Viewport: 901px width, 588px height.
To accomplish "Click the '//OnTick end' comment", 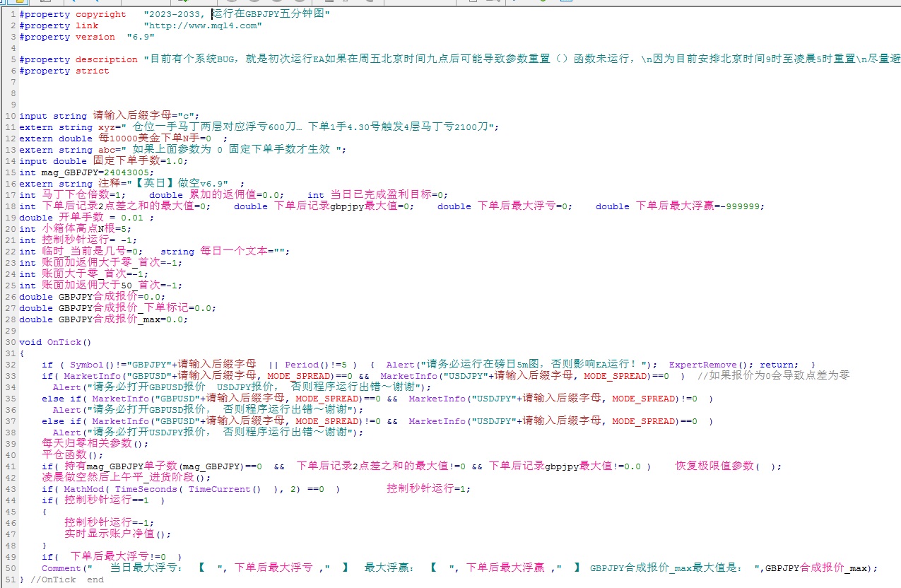I will [x=67, y=580].
